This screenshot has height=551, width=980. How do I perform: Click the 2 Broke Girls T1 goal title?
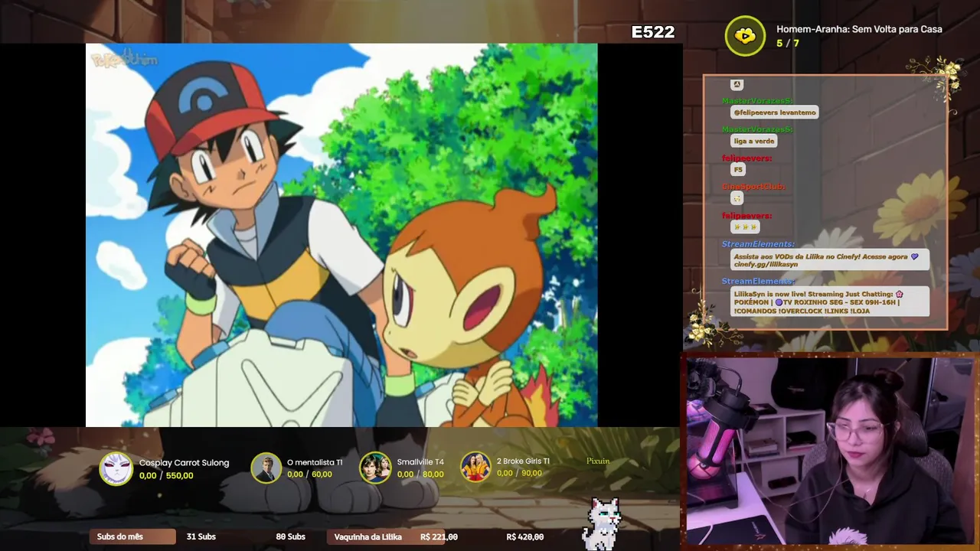point(523,461)
